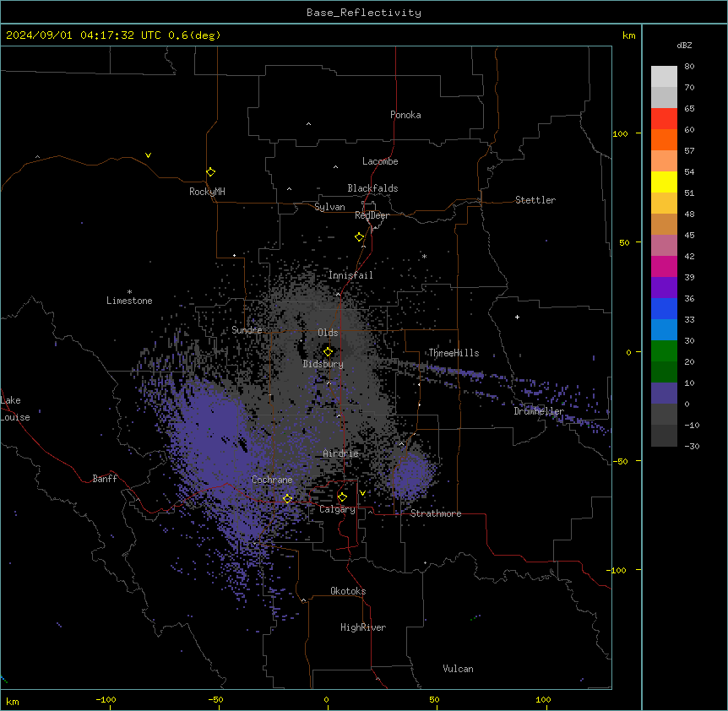Click the Limestone label
Screen dimensions: 728x711
click(129, 301)
